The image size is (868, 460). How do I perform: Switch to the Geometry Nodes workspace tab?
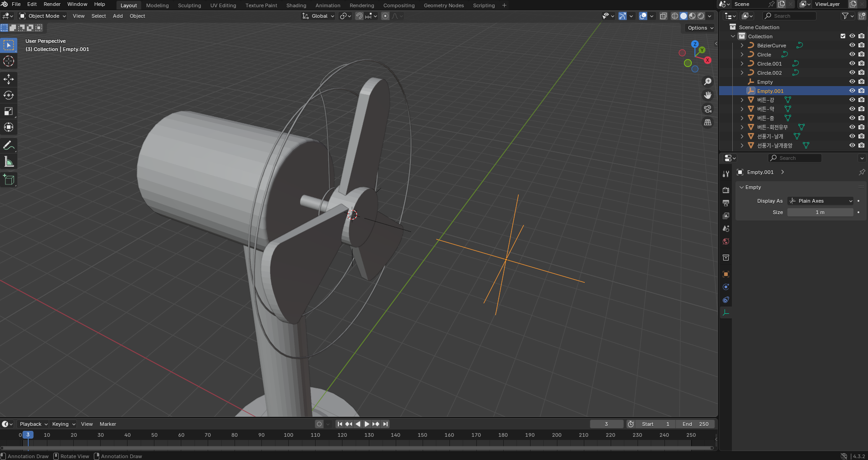pyautogui.click(x=444, y=5)
